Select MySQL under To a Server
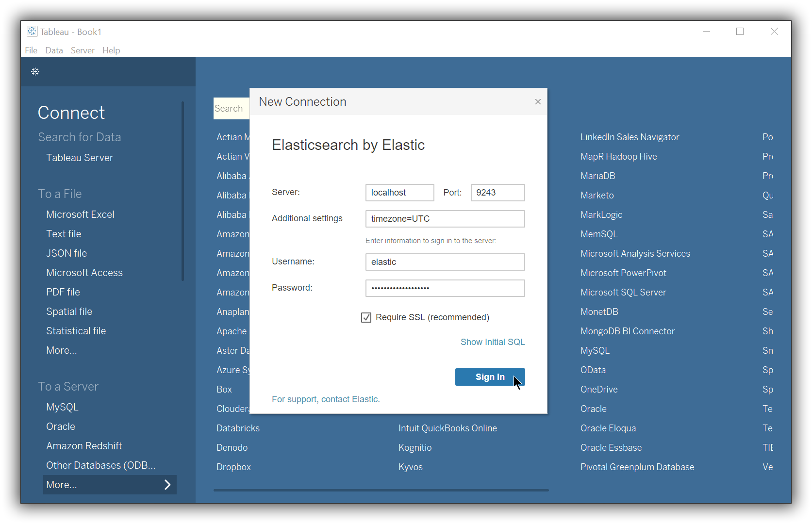Image resolution: width=812 pixels, height=524 pixels. coord(62,407)
